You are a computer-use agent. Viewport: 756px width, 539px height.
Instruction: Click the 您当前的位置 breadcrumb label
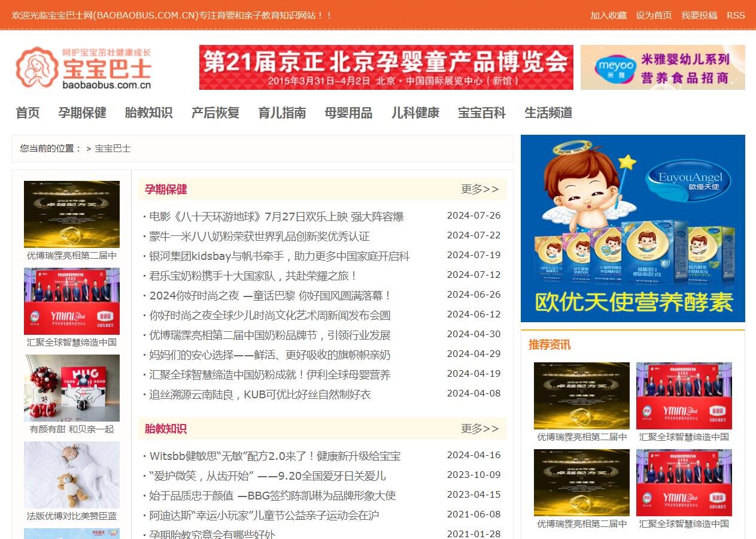50,148
